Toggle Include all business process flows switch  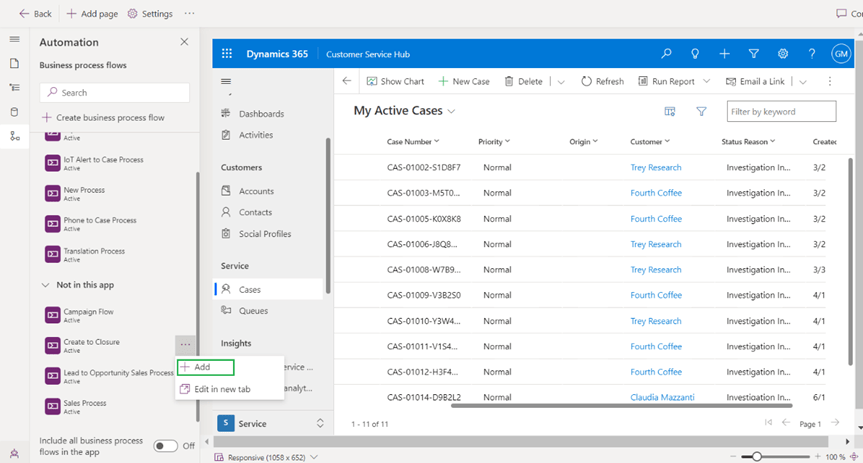pos(166,446)
